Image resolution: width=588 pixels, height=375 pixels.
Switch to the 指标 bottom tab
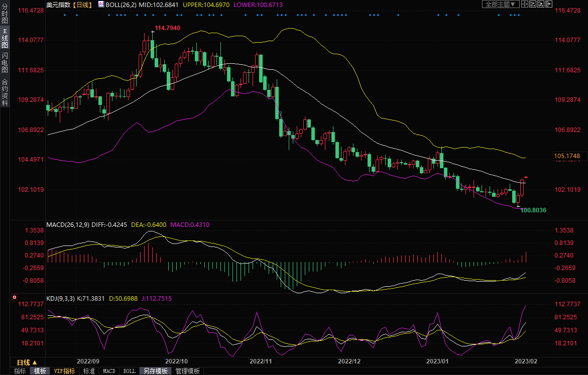(x=20, y=371)
